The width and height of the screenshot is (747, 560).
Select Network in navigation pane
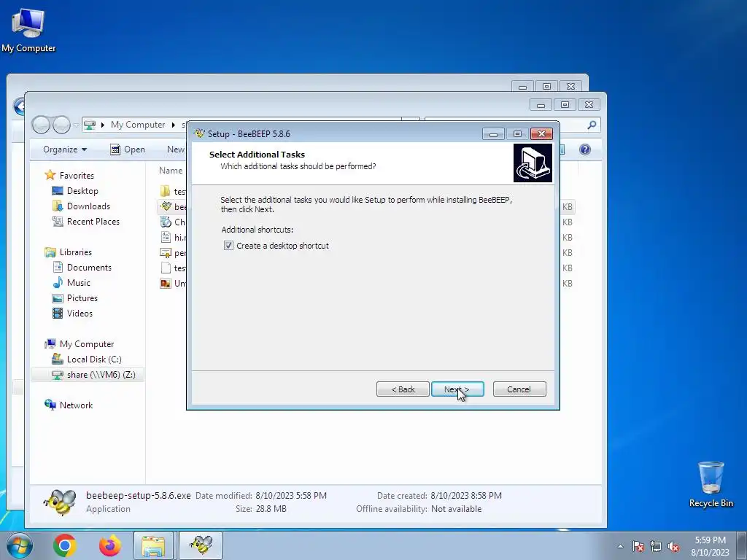[76, 405]
